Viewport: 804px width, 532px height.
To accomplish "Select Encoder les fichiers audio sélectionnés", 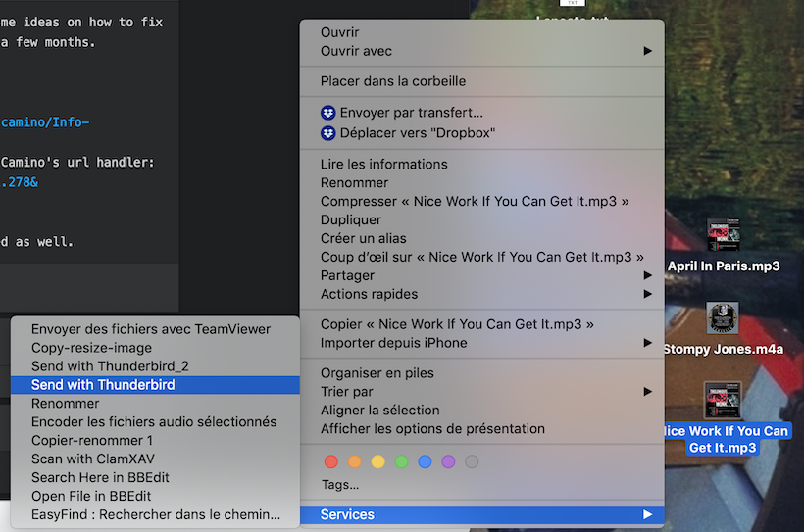I will 155,422.
